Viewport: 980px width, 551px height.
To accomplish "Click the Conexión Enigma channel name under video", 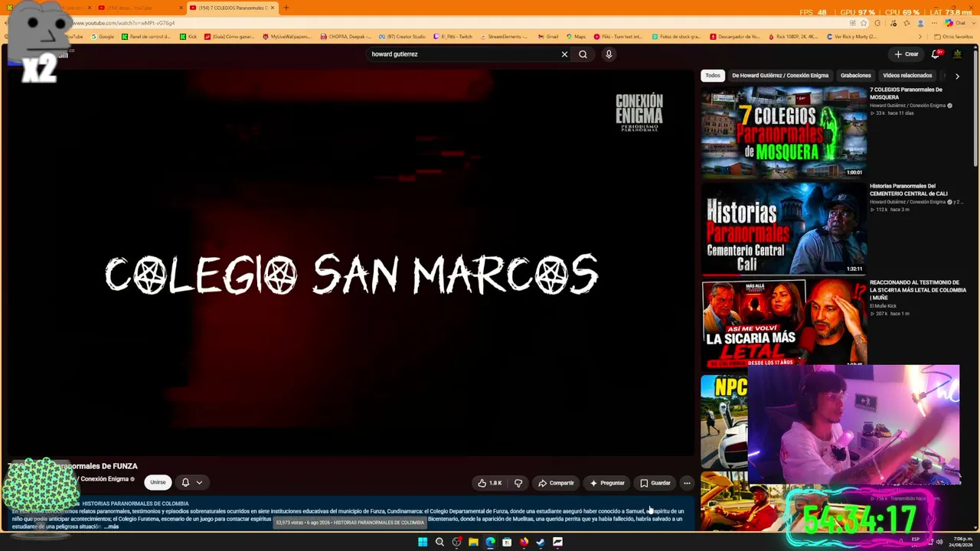I will [x=105, y=479].
